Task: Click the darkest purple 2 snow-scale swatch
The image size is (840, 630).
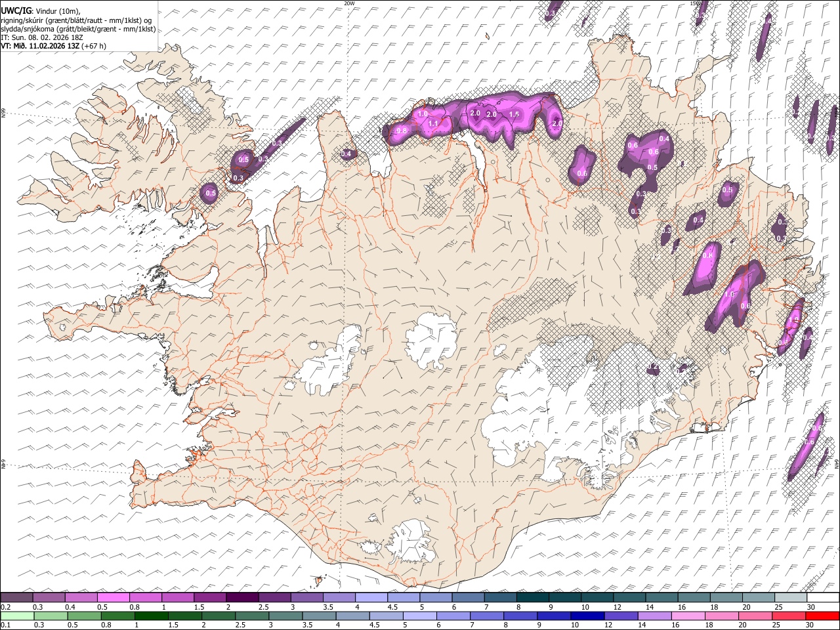Action: [x=242, y=598]
